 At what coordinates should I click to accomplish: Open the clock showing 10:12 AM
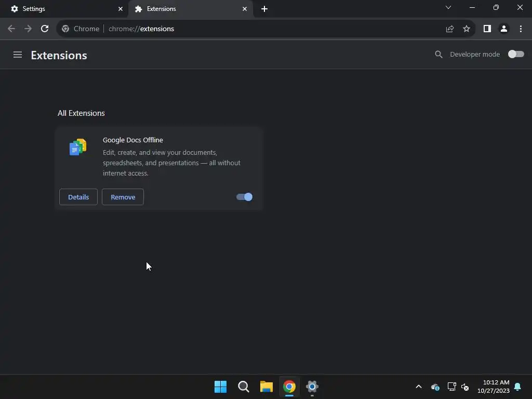pos(494,387)
